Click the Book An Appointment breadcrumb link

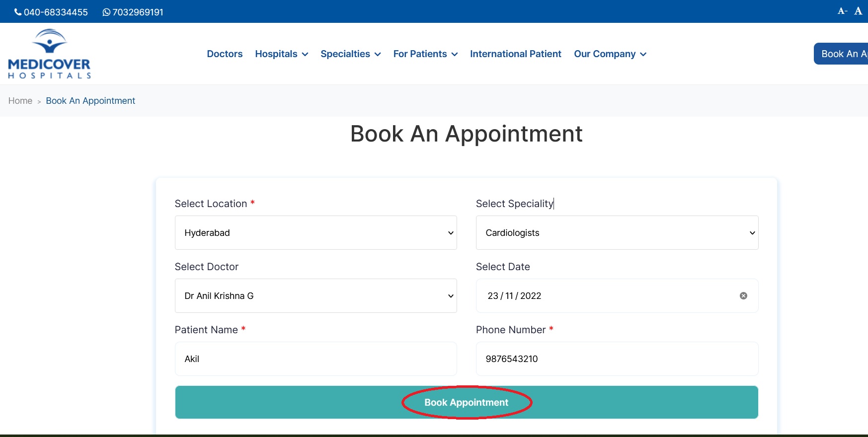click(90, 101)
